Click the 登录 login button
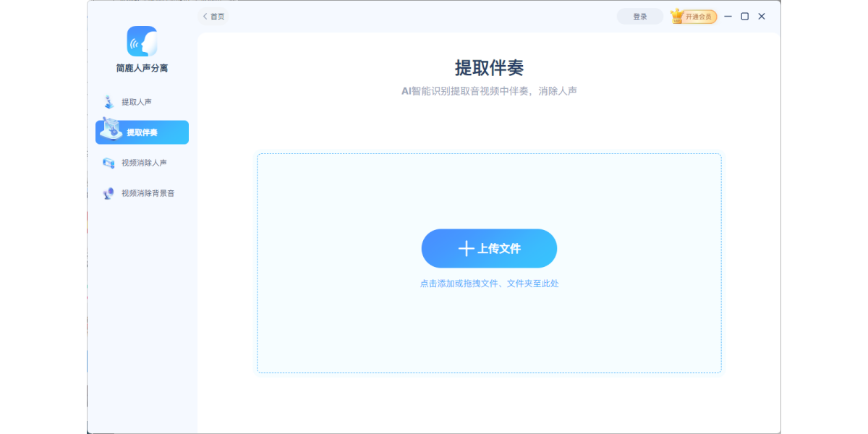Screen dimensions: 868x434 coord(640,17)
